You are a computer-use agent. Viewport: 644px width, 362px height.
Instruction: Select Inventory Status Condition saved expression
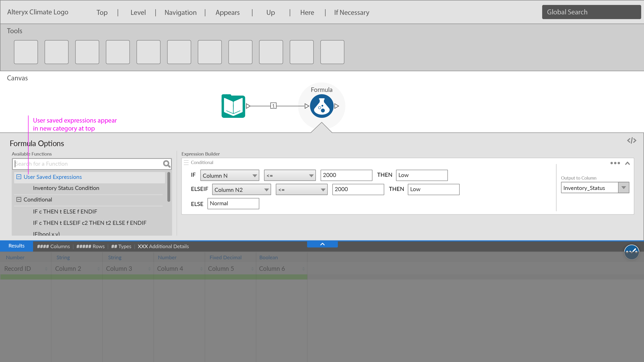pyautogui.click(x=66, y=188)
